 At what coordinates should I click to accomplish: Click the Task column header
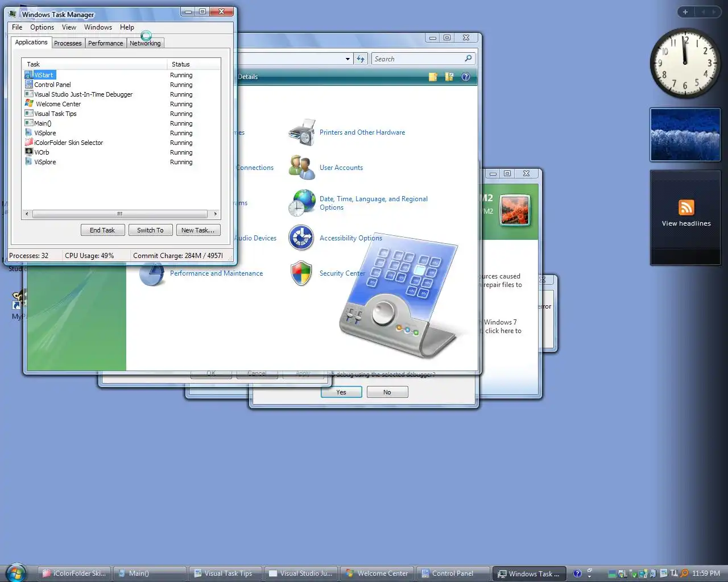[94, 64]
